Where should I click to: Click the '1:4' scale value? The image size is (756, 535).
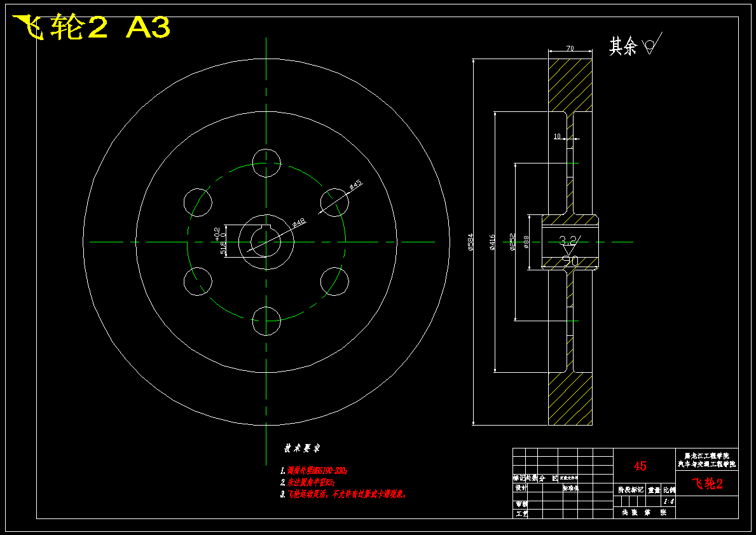point(668,501)
